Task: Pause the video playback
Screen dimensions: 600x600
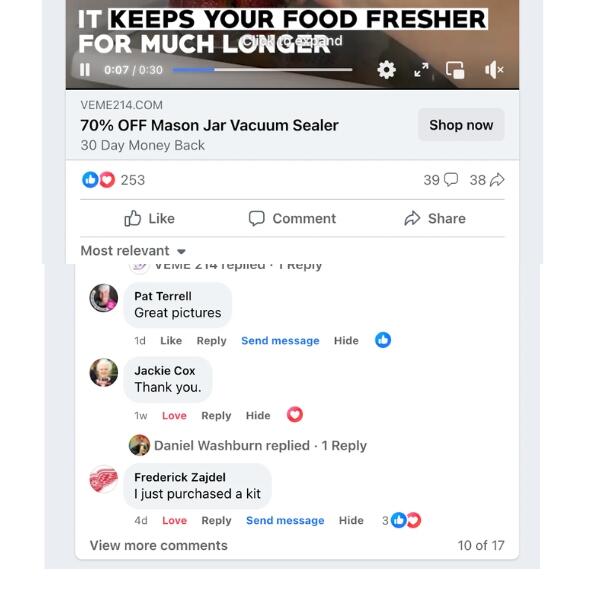Action: pyautogui.click(x=85, y=70)
